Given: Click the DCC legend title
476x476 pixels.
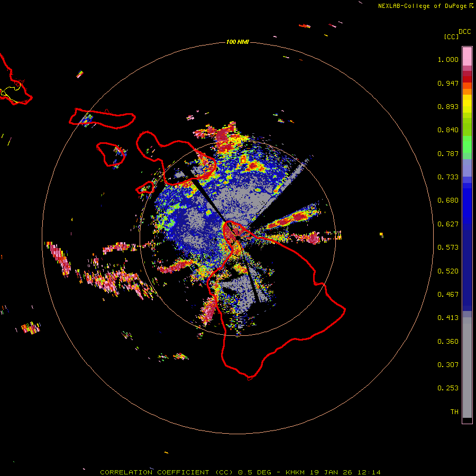Looking at the screenshot, I should [465, 32].
